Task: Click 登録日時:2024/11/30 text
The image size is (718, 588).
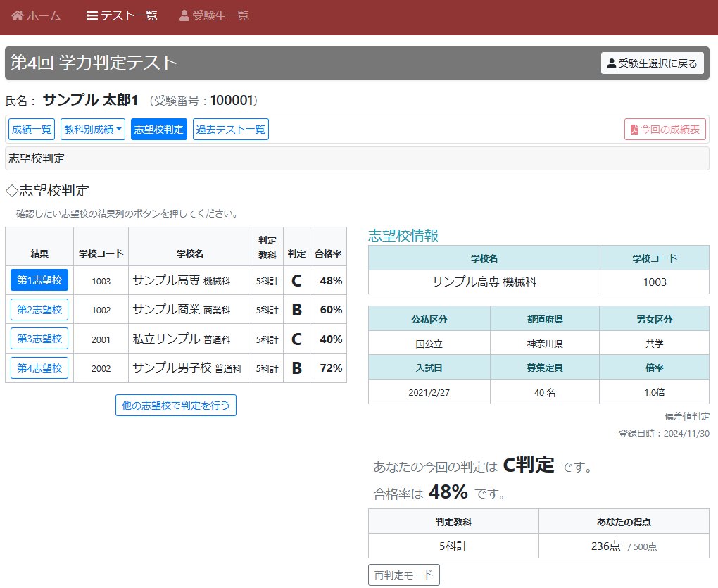Action: pos(664,433)
